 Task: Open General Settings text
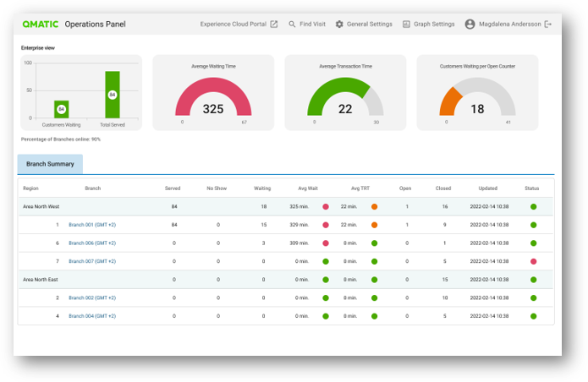click(370, 25)
